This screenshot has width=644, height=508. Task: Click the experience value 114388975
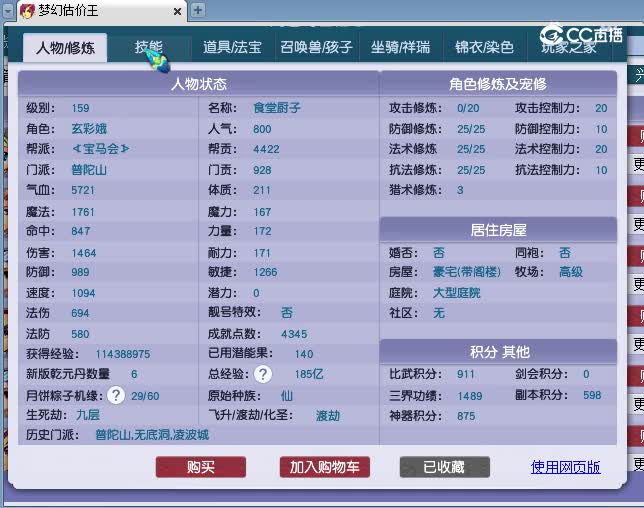point(123,354)
